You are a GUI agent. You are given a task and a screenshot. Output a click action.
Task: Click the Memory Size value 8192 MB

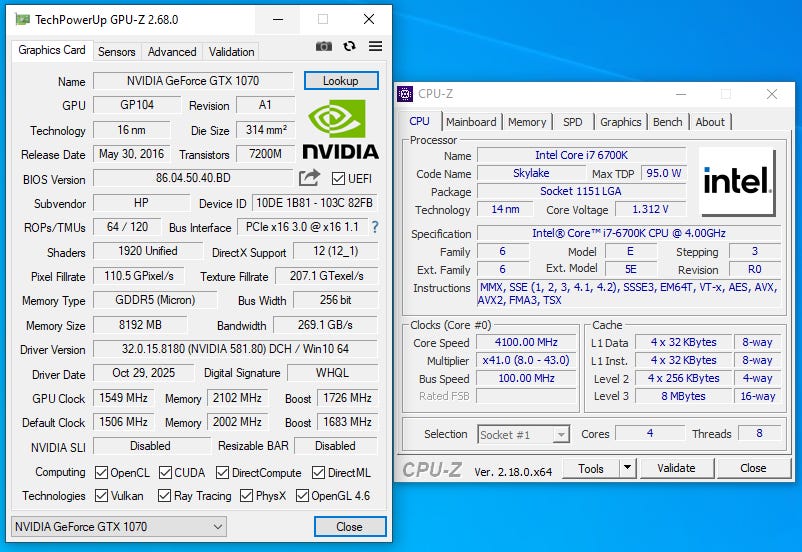click(x=140, y=325)
